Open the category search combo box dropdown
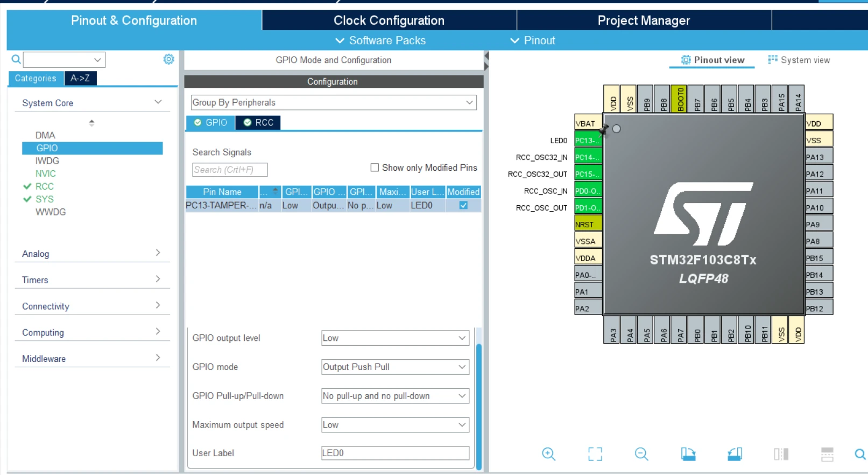868x475 pixels. pyautogui.click(x=97, y=60)
